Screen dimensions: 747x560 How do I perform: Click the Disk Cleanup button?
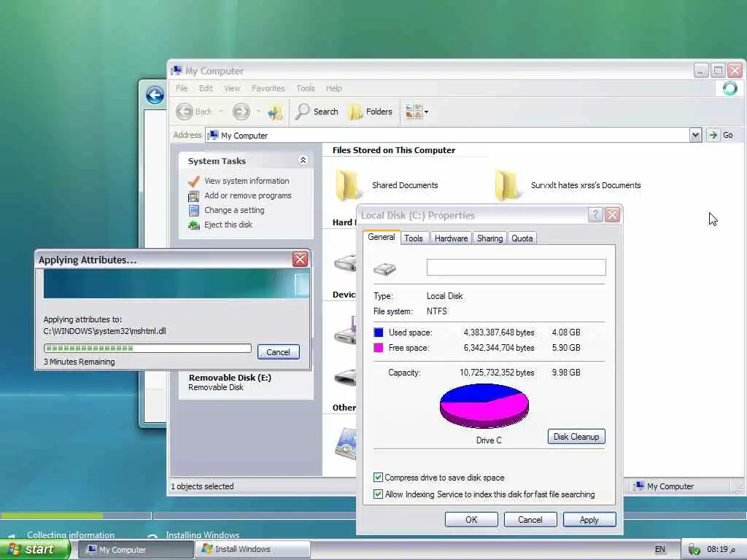pyautogui.click(x=576, y=437)
